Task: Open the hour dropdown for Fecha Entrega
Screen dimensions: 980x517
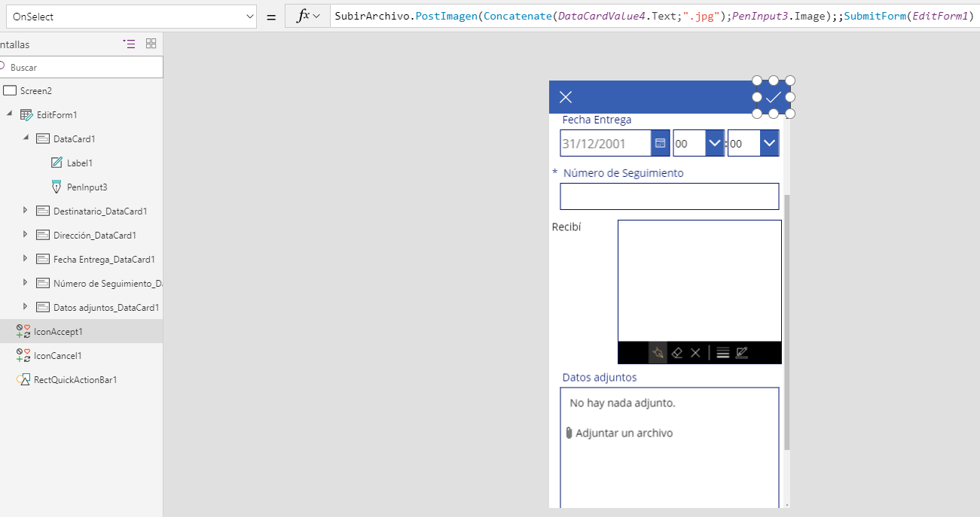Action: point(715,143)
